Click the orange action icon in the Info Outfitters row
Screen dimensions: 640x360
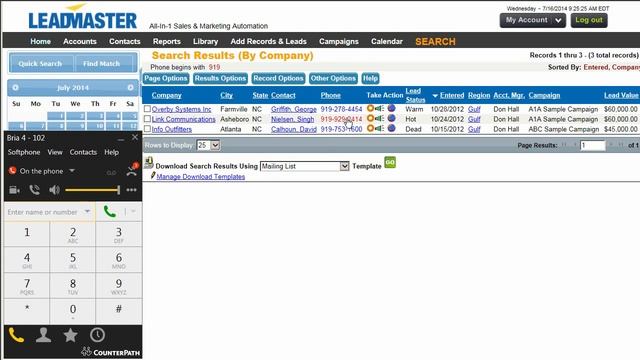(x=370, y=128)
